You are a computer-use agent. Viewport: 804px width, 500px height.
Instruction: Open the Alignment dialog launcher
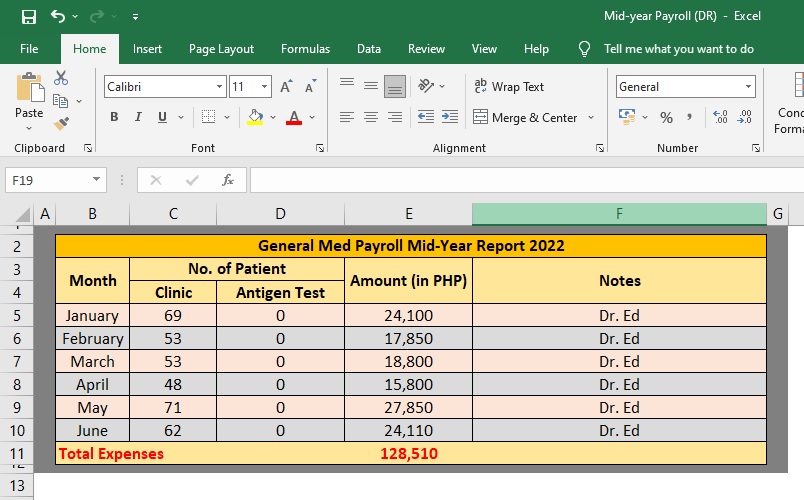599,148
